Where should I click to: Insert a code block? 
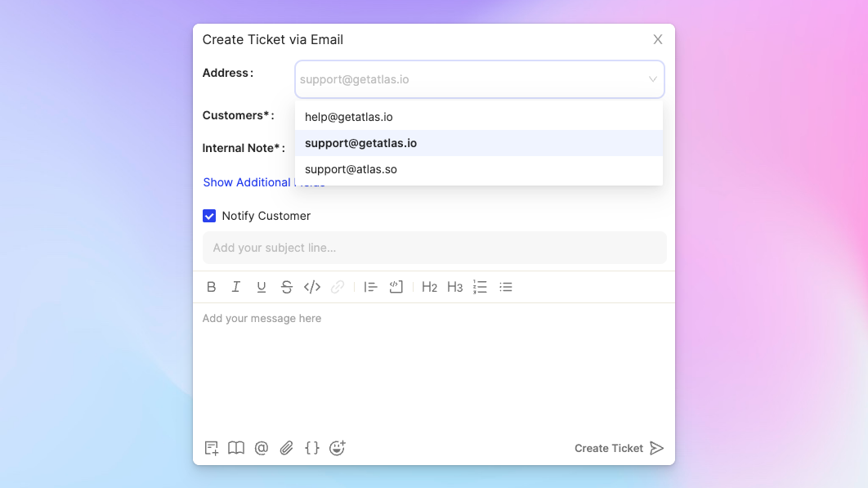[x=396, y=287]
